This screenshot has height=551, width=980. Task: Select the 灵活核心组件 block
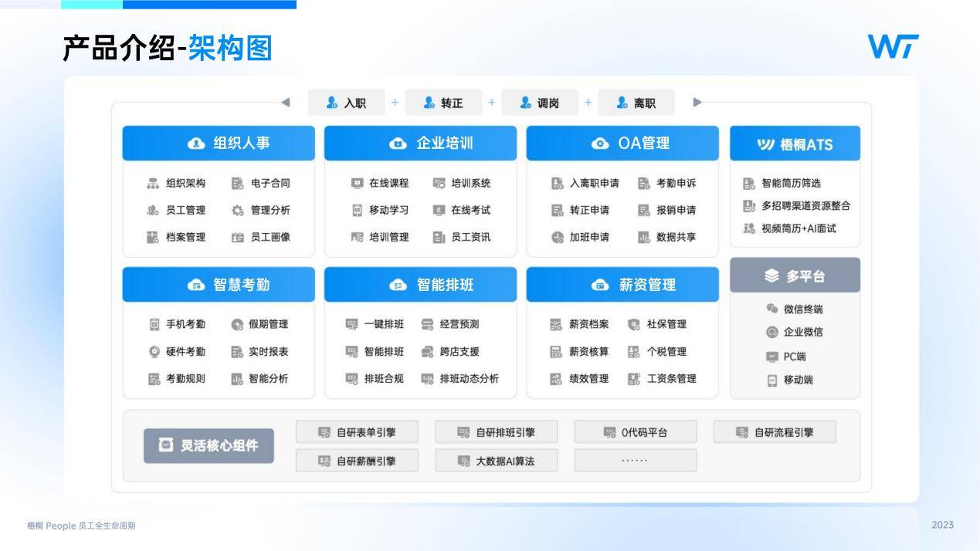point(209,446)
